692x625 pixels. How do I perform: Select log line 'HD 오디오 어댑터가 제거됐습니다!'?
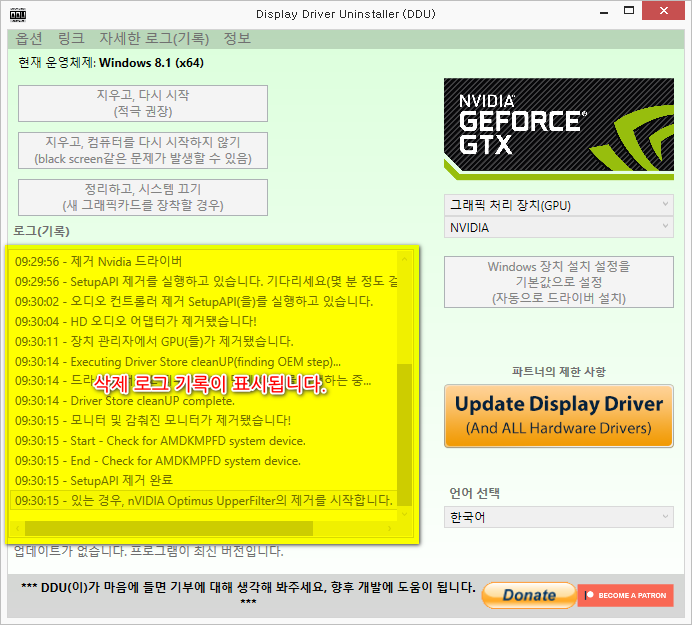click(x=203, y=321)
